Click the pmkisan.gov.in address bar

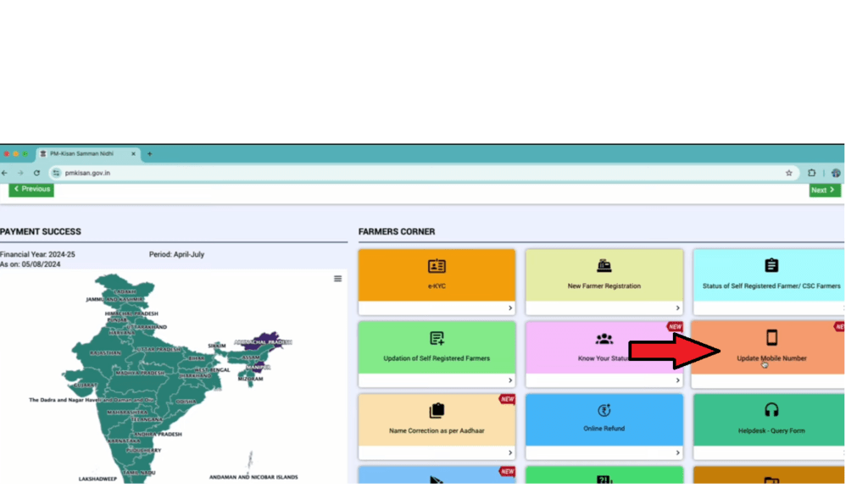click(424, 173)
